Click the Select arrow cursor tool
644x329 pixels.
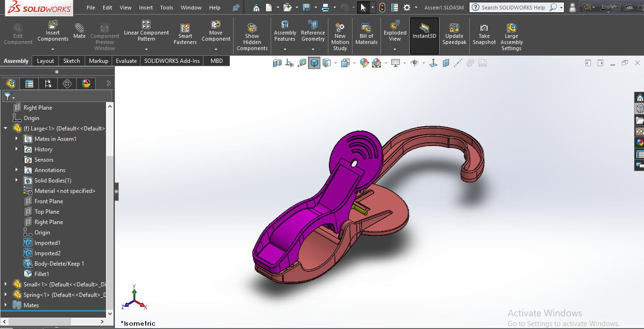click(363, 8)
